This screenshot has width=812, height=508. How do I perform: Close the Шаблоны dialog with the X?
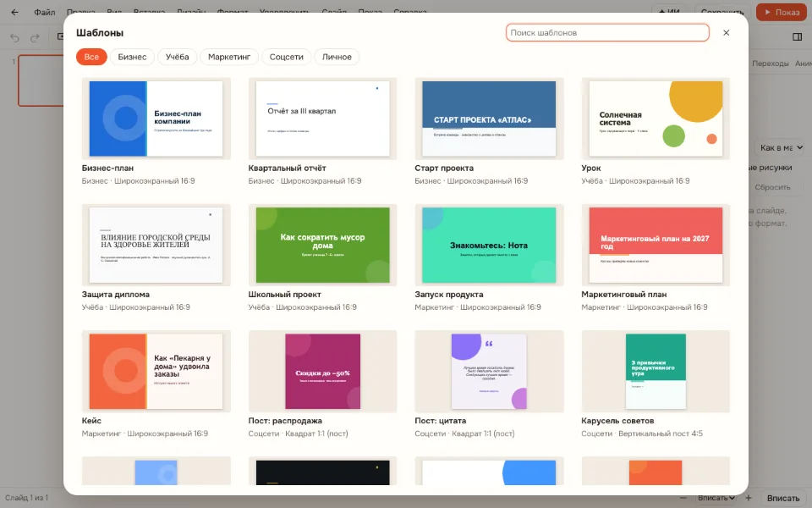click(726, 33)
